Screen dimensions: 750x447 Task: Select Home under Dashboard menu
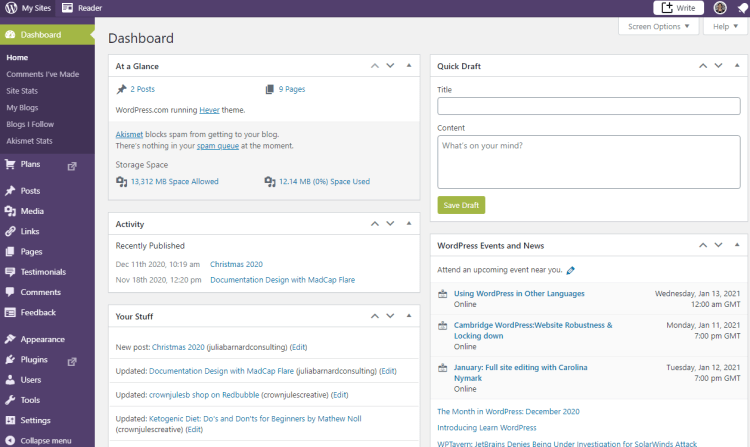(x=17, y=57)
